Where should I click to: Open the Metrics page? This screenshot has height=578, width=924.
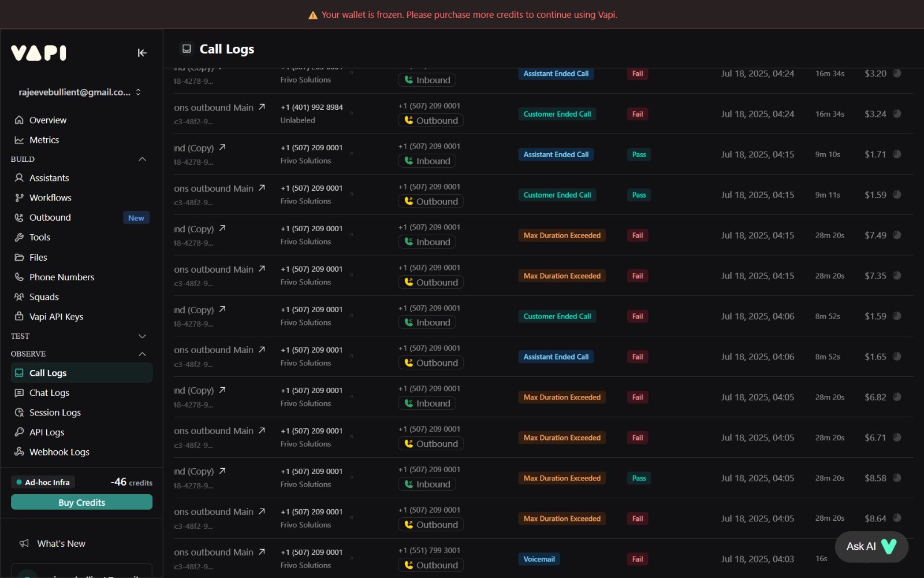44,140
